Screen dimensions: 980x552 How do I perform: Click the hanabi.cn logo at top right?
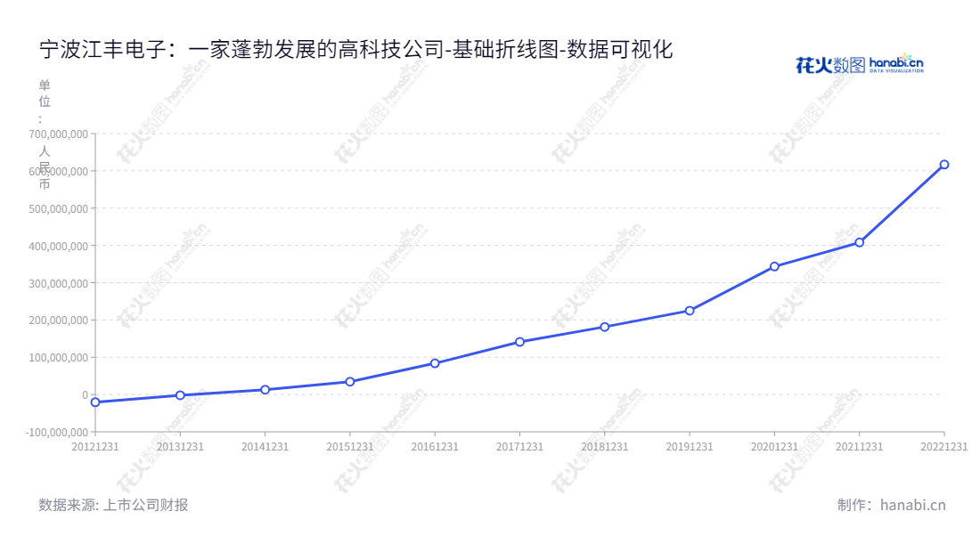click(860, 64)
